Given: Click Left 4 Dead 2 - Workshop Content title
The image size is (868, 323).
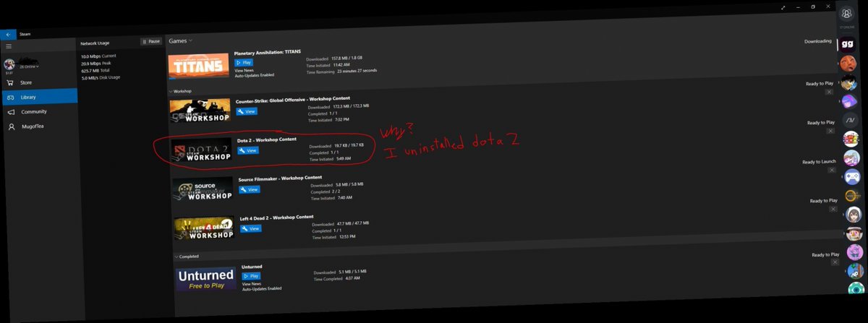Looking at the screenshot, I should pyautogui.click(x=277, y=217).
